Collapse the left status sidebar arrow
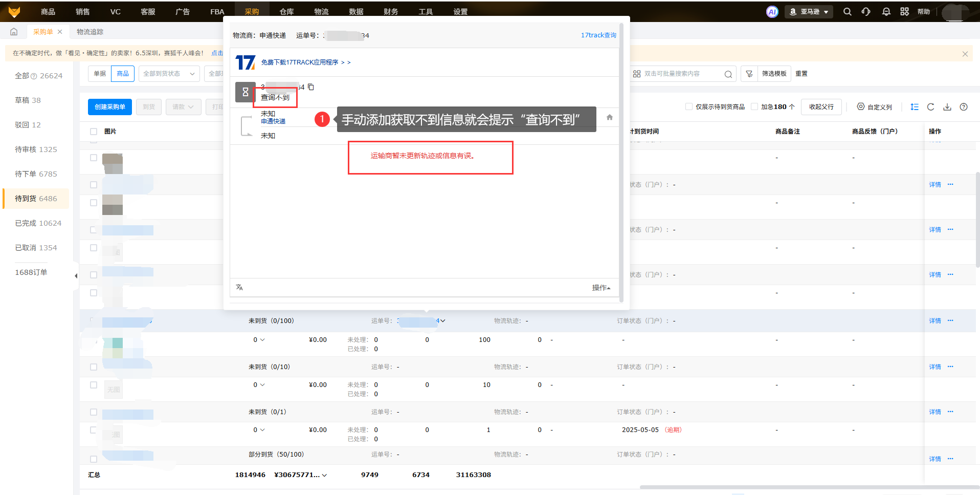 76,276
